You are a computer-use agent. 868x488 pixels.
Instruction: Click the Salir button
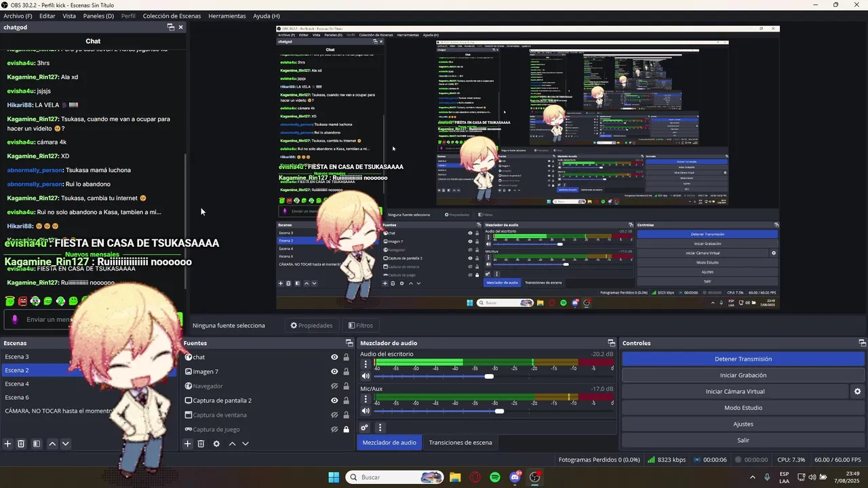[743, 441]
